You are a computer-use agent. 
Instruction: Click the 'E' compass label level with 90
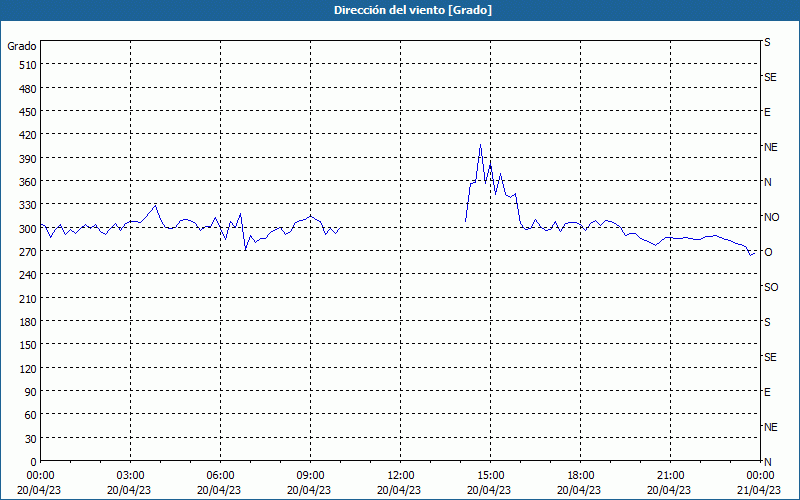pyautogui.click(x=767, y=392)
